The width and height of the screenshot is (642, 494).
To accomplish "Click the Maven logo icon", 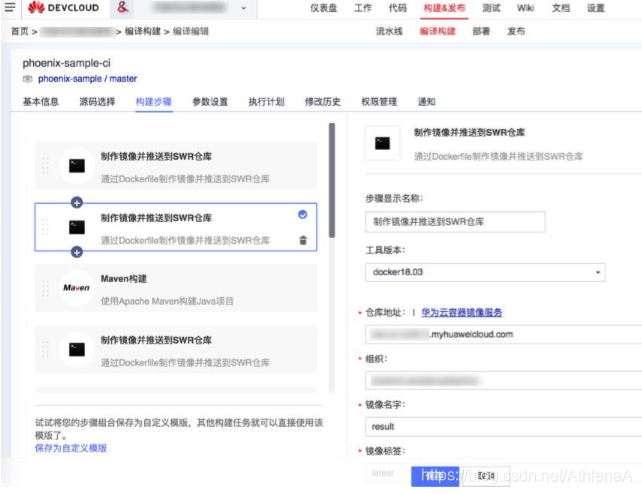I will tap(76, 288).
